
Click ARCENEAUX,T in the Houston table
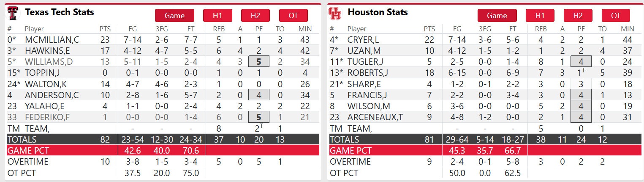point(375,117)
